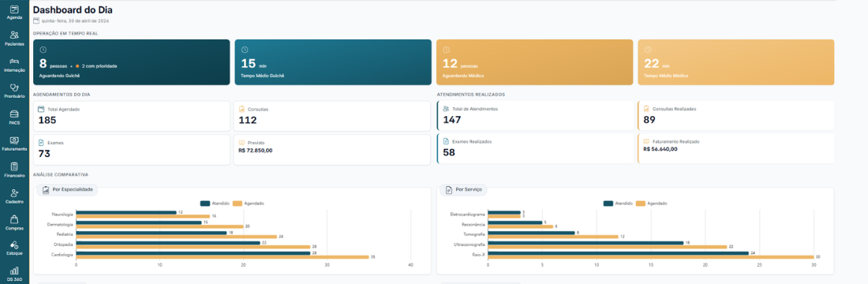Click the 2 com prioridade indicator
This screenshot has width=868, height=284.
[x=96, y=66]
